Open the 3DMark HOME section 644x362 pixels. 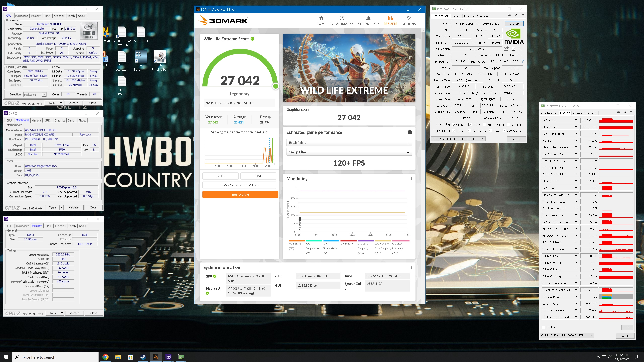point(321,20)
